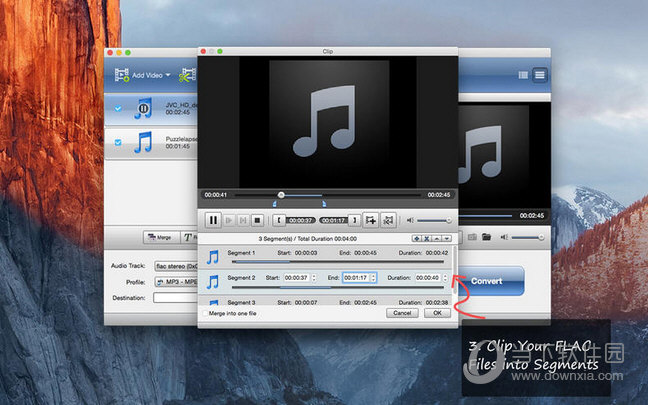Set segment start point bracket button

pos(279,220)
